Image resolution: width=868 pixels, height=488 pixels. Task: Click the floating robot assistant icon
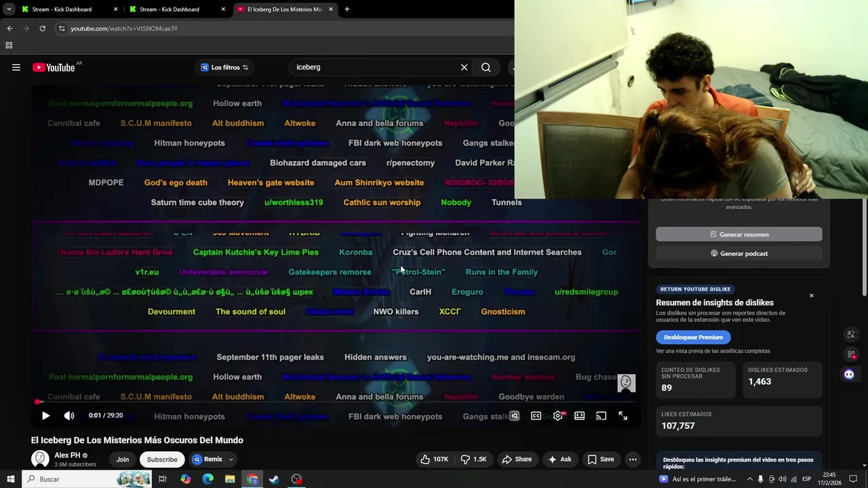pos(849,374)
